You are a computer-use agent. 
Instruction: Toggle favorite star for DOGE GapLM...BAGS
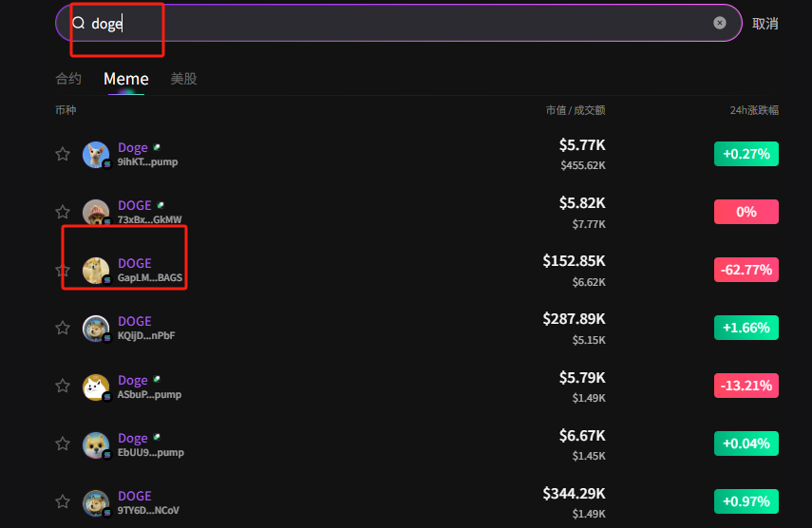(63, 271)
